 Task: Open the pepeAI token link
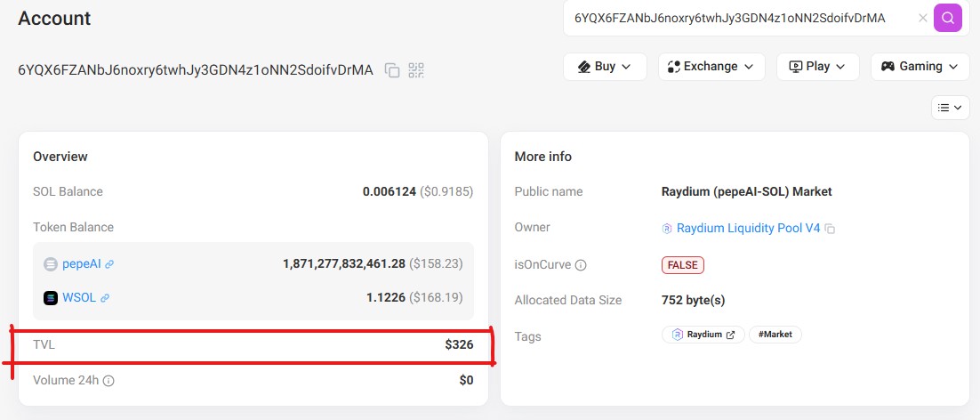coord(81,263)
